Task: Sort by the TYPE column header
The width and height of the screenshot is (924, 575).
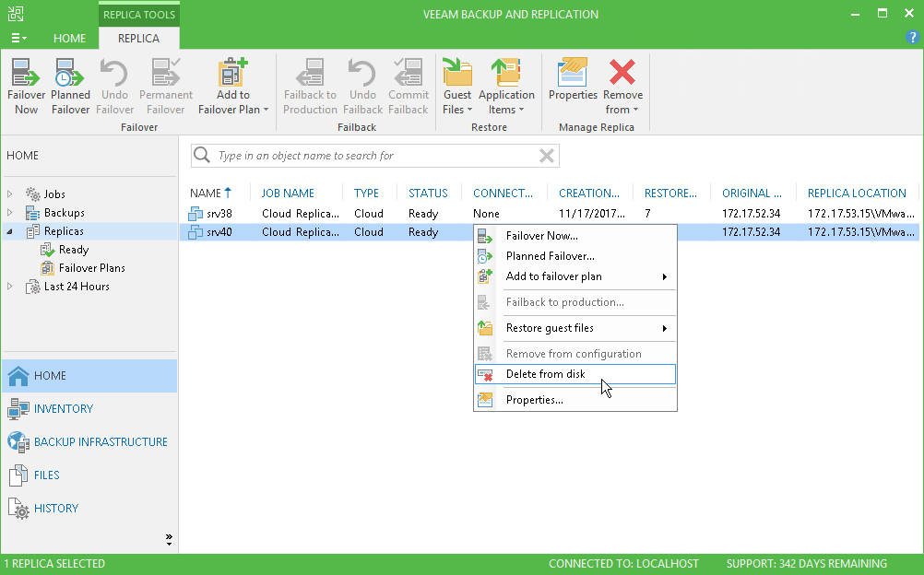Action: (366, 194)
